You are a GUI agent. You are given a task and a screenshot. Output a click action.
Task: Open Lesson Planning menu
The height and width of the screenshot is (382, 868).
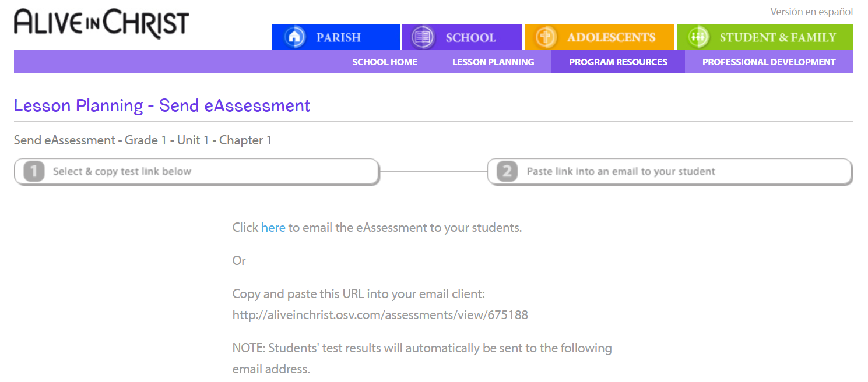coord(493,62)
